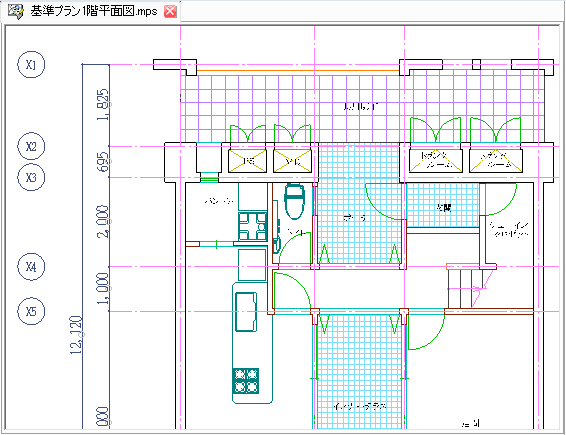Select the 695 dimension text
566x435 pixels.
click(x=103, y=161)
